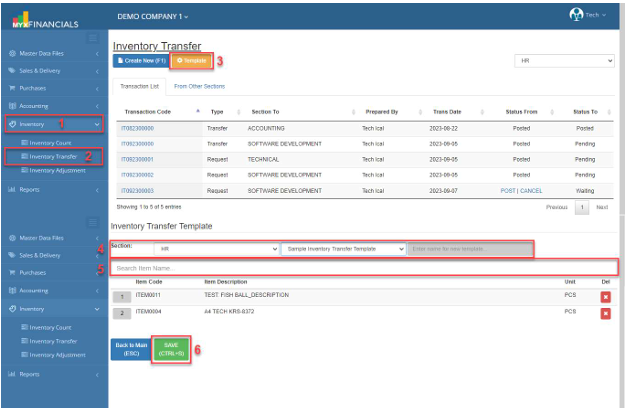The image size is (626, 408).
Task: Select Inventory Transfer in top sidebar
Action: click(x=53, y=156)
